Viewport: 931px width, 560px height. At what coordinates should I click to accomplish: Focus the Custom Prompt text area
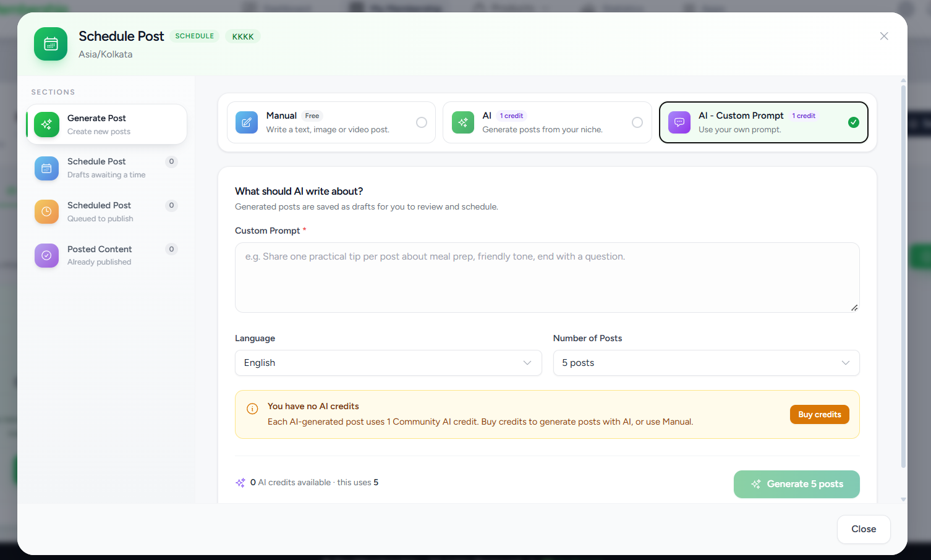(547, 278)
